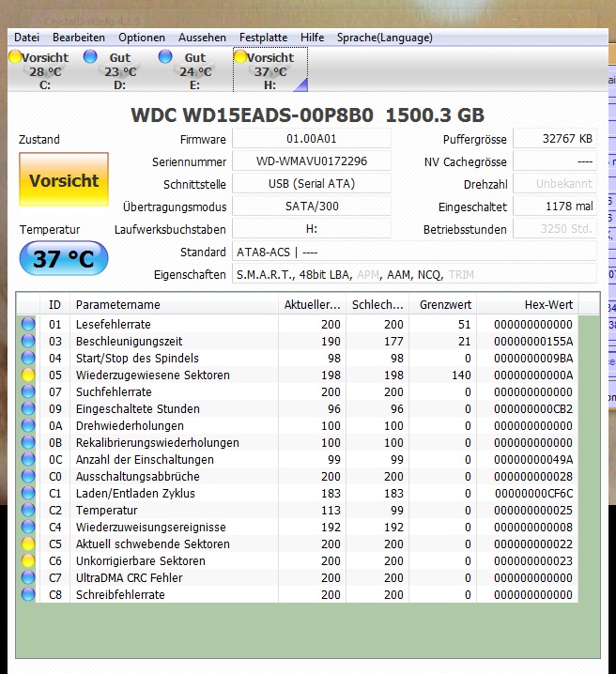This screenshot has width=616, height=674.
Task: Select the Aktuell schwebende Sektoren parameter name
Action: click(x=153, y=544)
